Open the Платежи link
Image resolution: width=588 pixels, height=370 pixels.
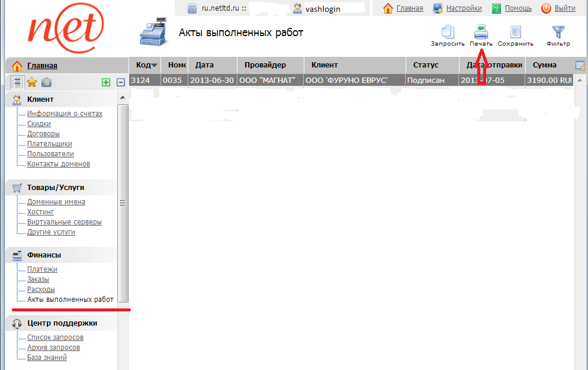(42, 269)
